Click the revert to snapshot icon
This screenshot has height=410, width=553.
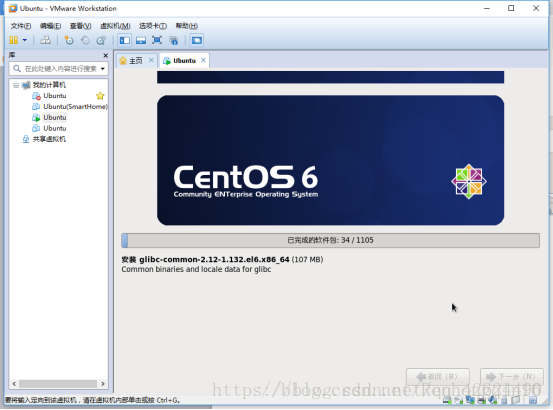click(85, 40)
